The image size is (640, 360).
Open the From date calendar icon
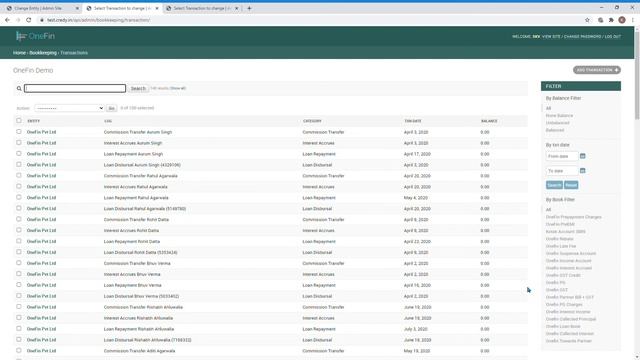[x=582, y=156]
